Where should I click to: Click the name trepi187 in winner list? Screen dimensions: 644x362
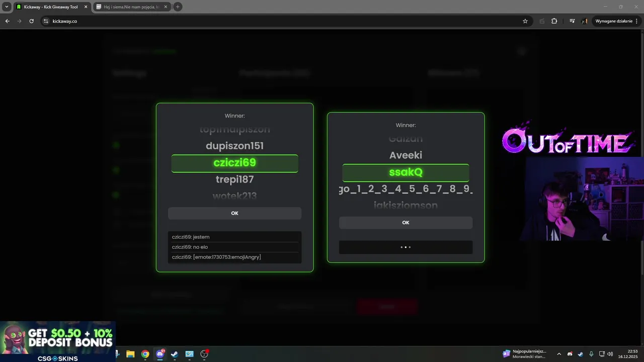click(x=234, y=179)
